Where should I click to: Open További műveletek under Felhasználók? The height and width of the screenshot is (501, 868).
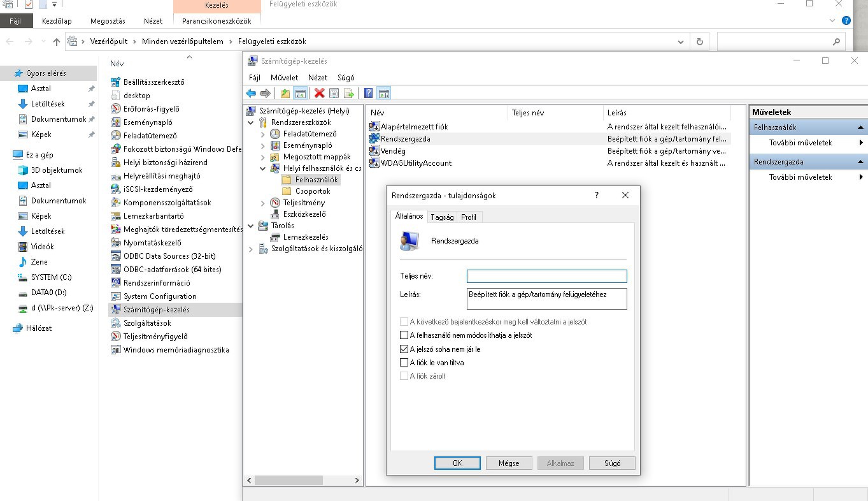coord(800,143)
